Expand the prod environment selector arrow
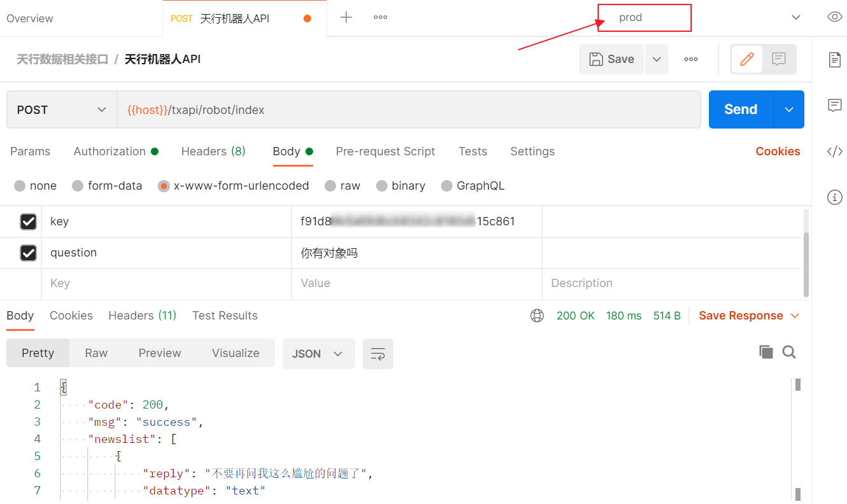 coord(795,18)
